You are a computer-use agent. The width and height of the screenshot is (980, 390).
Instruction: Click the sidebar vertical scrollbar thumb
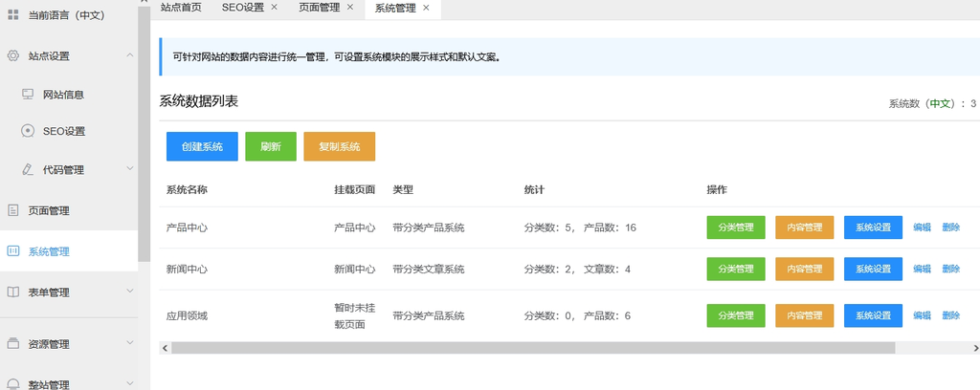pos(144,132)
